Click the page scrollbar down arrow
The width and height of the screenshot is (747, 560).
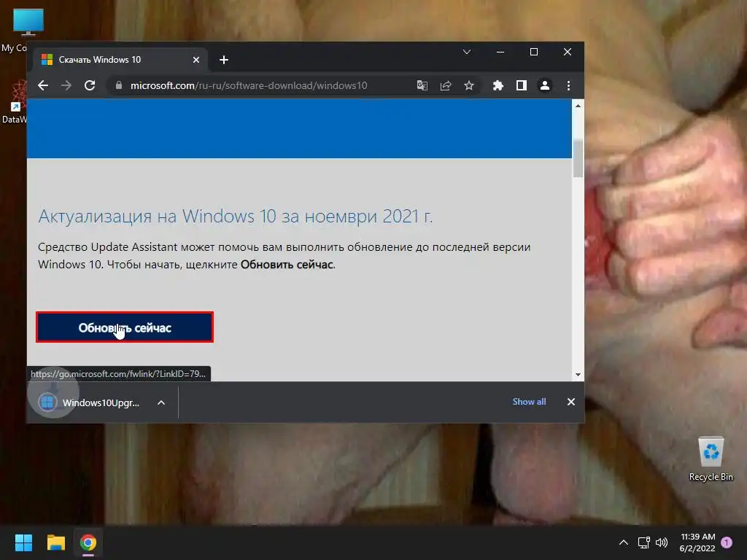(578, 375)
